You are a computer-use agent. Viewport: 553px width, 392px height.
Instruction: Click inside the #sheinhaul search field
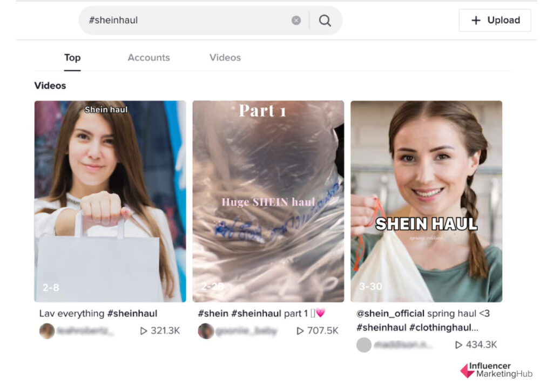coord(187,21)
